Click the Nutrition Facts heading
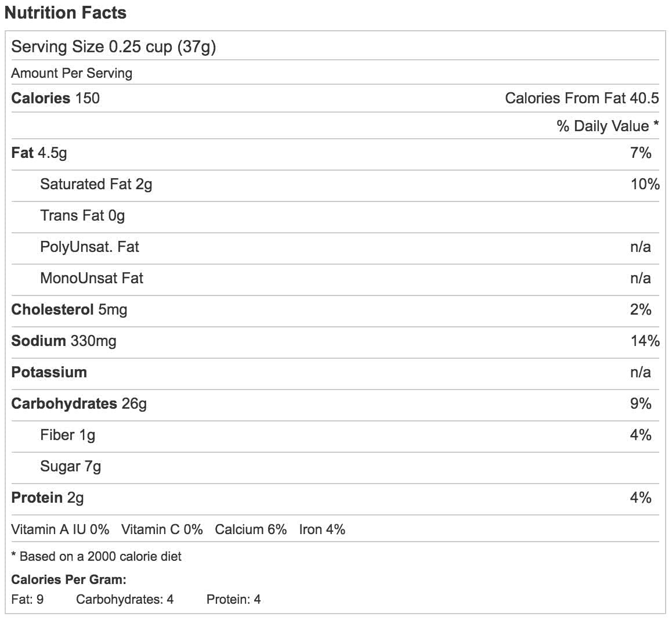This screenshot has height=620, width=672. [65, 13]
